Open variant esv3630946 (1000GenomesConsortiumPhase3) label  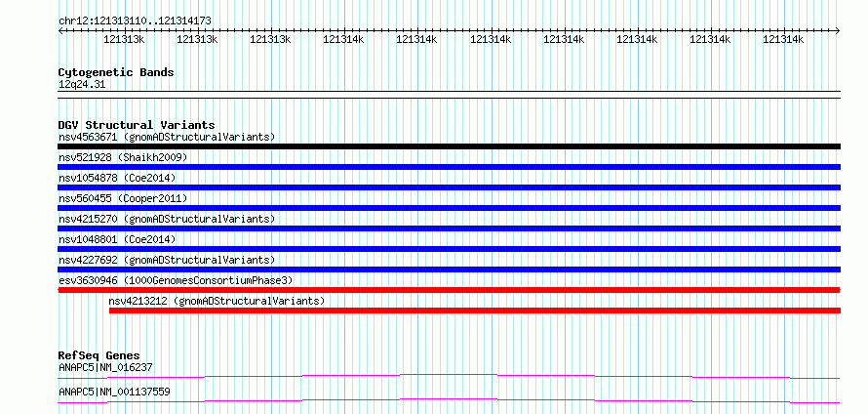tap(176, 280)
